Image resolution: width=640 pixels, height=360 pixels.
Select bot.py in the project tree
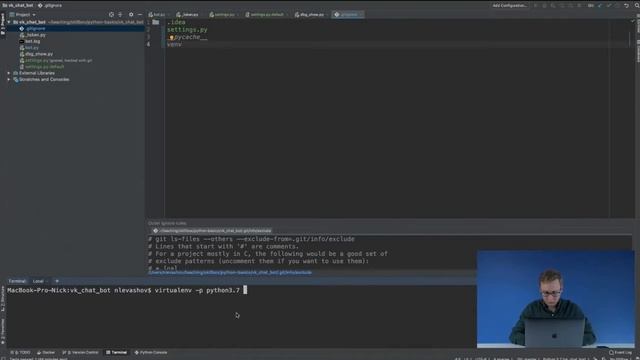click(29, 48)
